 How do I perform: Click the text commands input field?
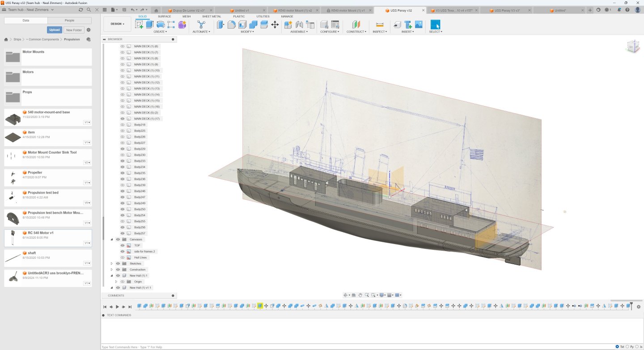click(357, 347)
